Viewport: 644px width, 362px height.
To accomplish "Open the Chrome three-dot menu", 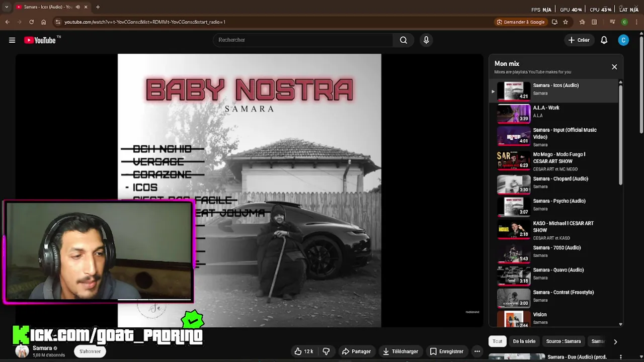I will 636,22.
